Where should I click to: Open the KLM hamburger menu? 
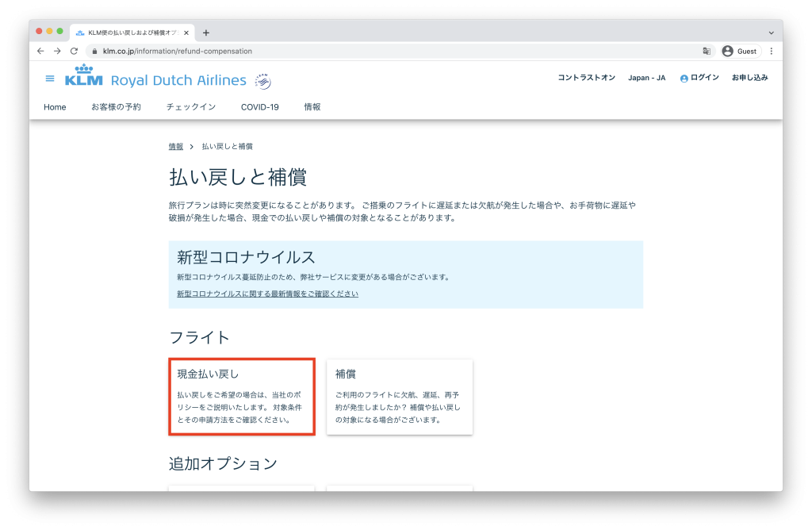point(50,79)
